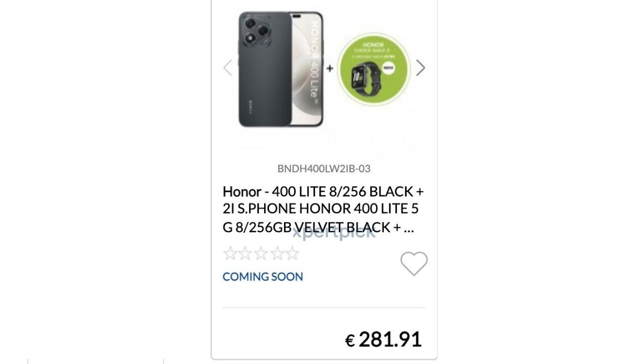The width and height of the screenshot is (643, 364).
Task: Give a three-star rating
Action: point(261,253)
